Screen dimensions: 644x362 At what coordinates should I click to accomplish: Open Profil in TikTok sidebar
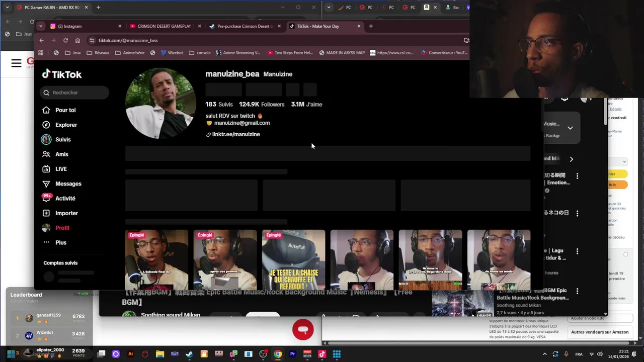[56, 228]
